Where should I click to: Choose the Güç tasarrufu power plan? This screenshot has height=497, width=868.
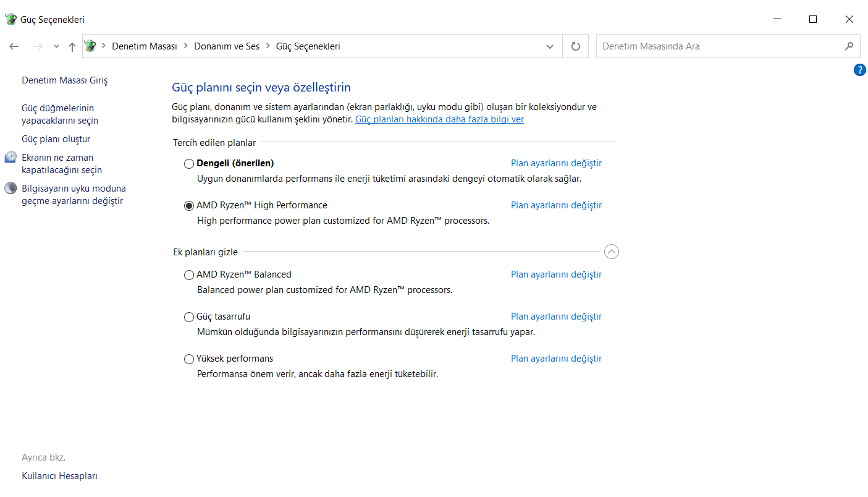(189, 317)
